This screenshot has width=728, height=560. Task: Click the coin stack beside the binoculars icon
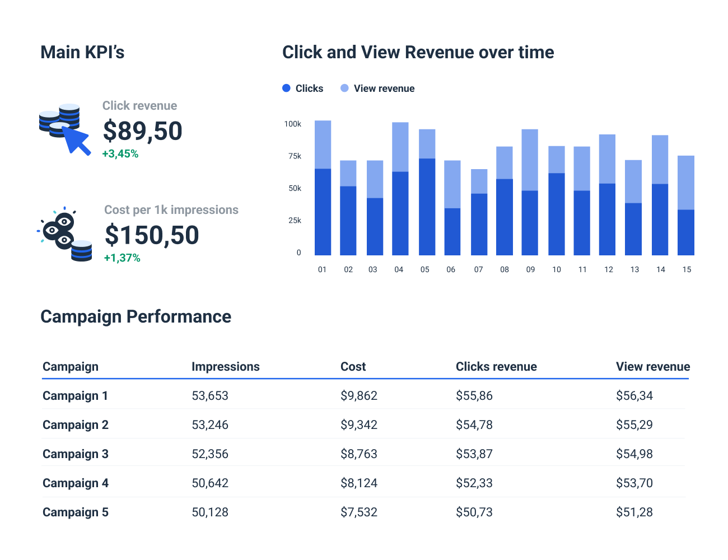[x=80, y=249]
